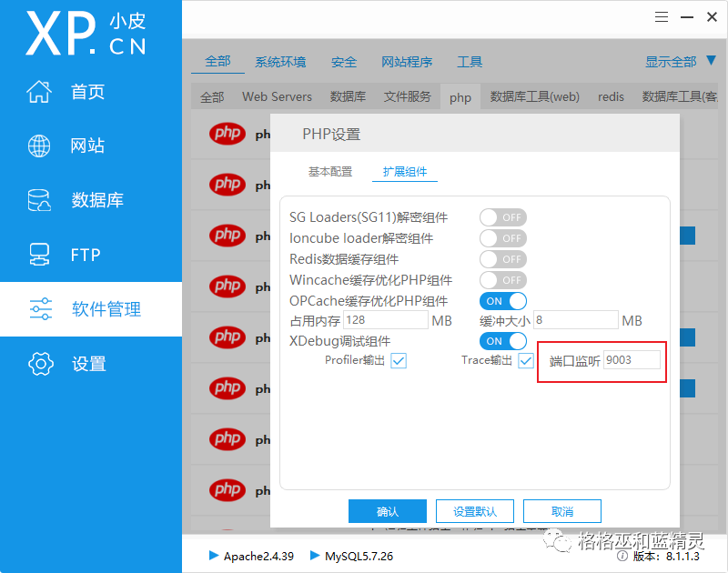The height and width of the screenshot is (573, 728).
Task: Click the 设置默认 button
Action: (474, 511)
